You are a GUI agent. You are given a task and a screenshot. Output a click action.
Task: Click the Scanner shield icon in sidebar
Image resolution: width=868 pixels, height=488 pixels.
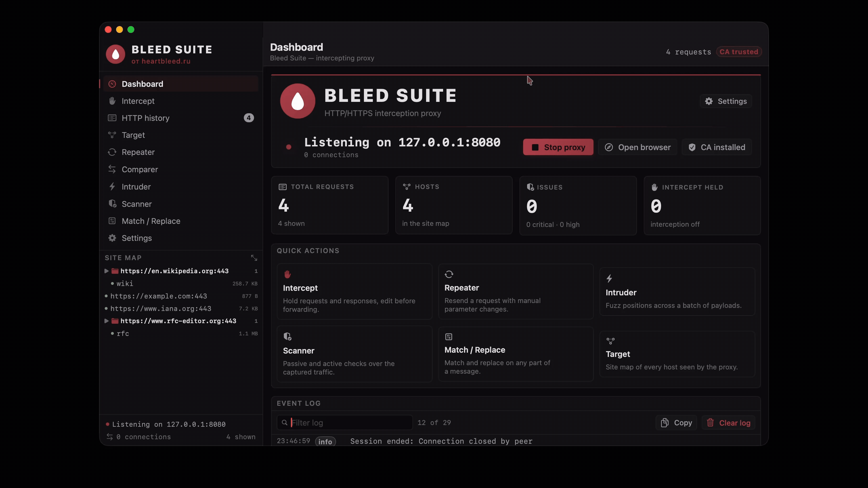tap(112, 204)
